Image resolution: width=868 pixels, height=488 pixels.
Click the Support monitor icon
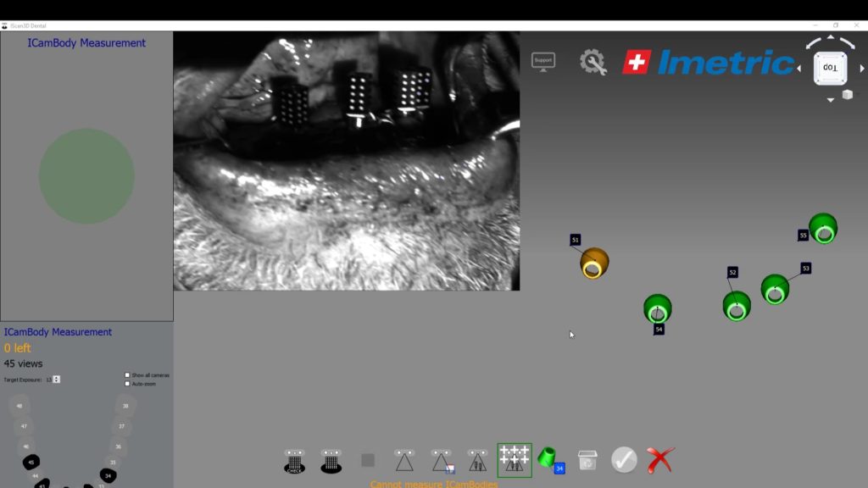click(543, 61)
